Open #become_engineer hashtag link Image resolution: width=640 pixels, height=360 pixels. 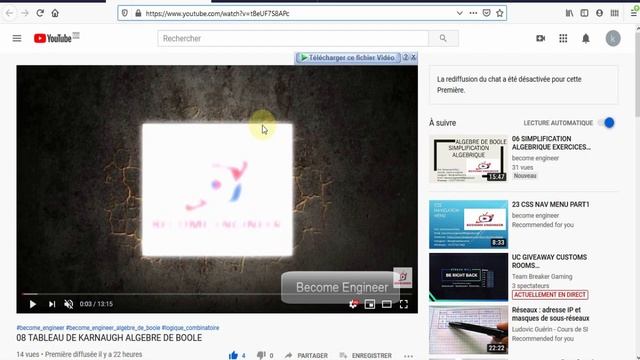pos(40,328)
